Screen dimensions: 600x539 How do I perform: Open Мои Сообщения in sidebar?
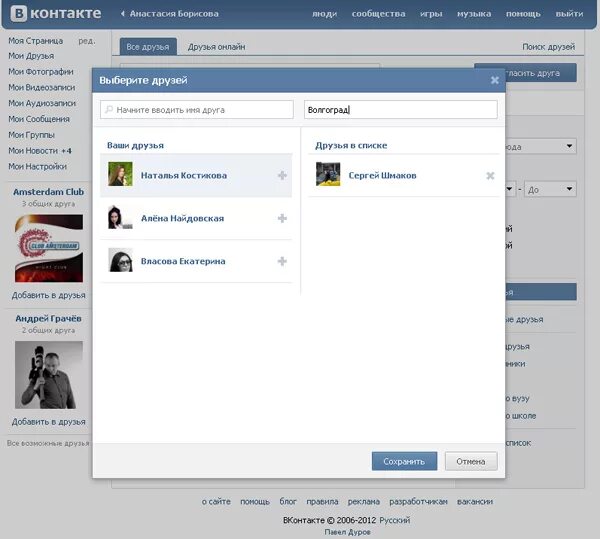[39, 119]
